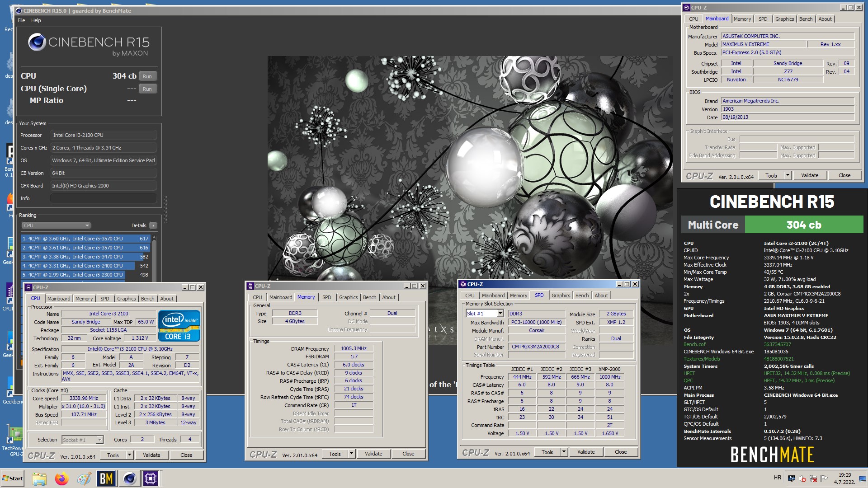Open Windows Explorer from the taskbar
Image resolution: width=868 pixels, height=488 pixels.
pos(39,479)
